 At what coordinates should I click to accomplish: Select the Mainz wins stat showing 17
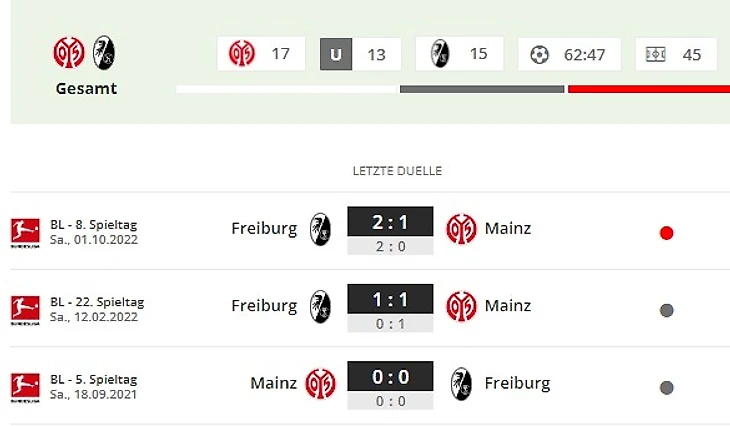[x=261, y=54]
